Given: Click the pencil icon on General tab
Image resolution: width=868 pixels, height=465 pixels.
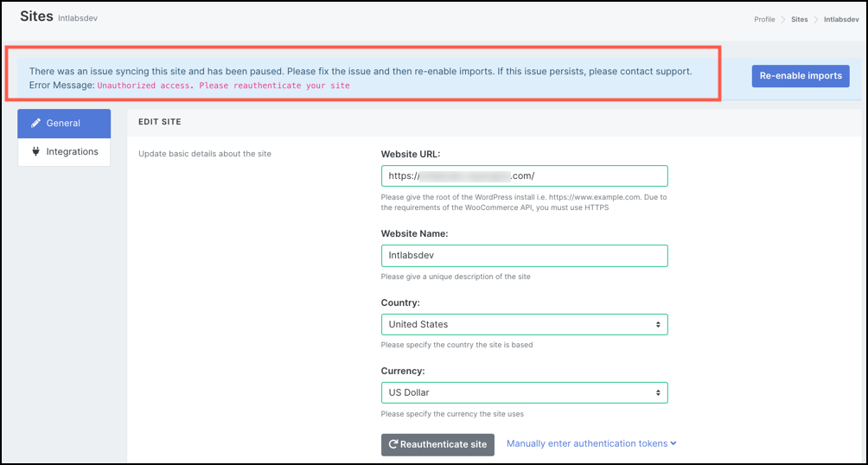Looking at the screenshot, I should (36, 124).
